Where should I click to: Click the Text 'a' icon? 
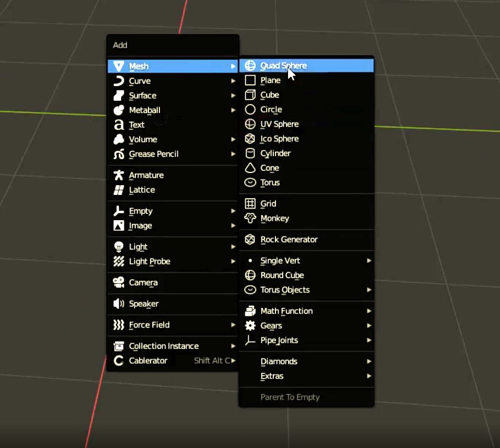coord(119,125)
